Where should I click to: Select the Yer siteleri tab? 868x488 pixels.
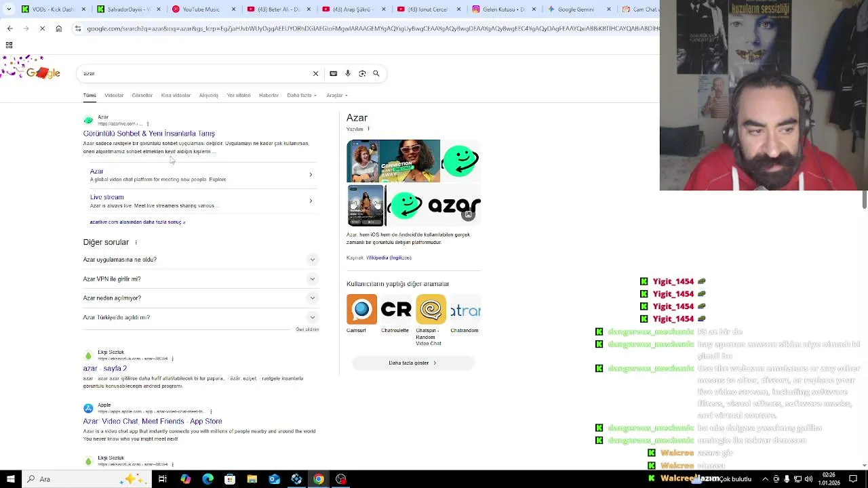(x=239, y=96)
